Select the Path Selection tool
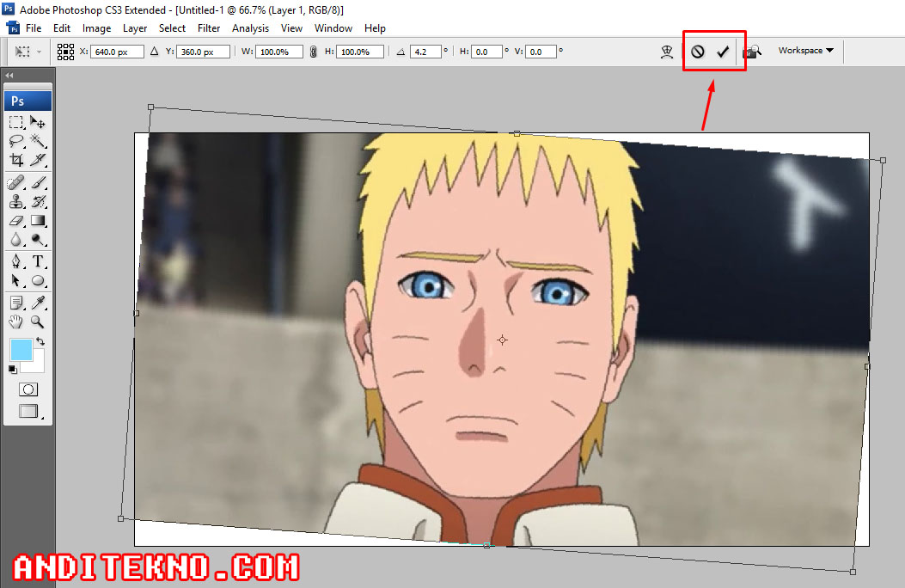 (x=16, y=281)
